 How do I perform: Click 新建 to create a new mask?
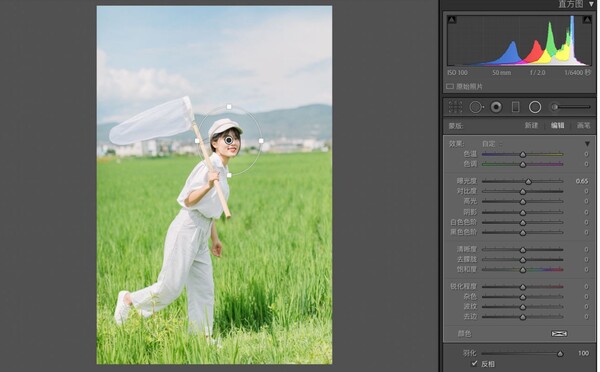531,126
